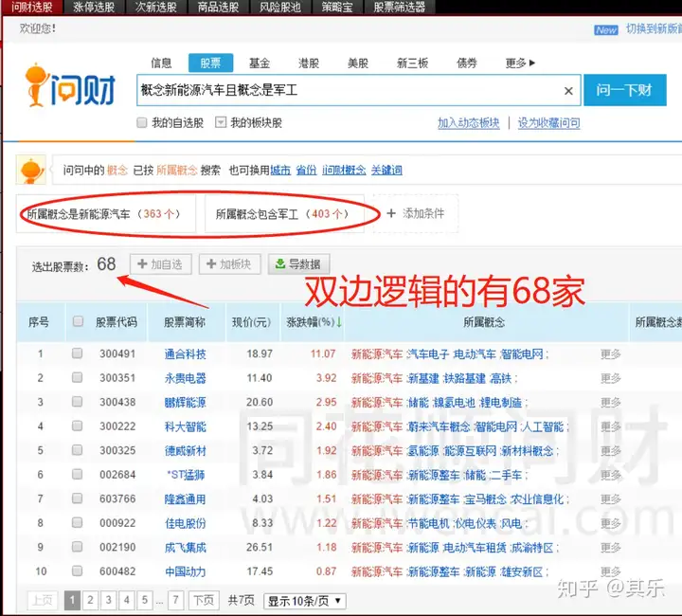Click 汽车电子 concept in row 1
Image resolution: width=682 pixels, height=616 pixels.
428,354
